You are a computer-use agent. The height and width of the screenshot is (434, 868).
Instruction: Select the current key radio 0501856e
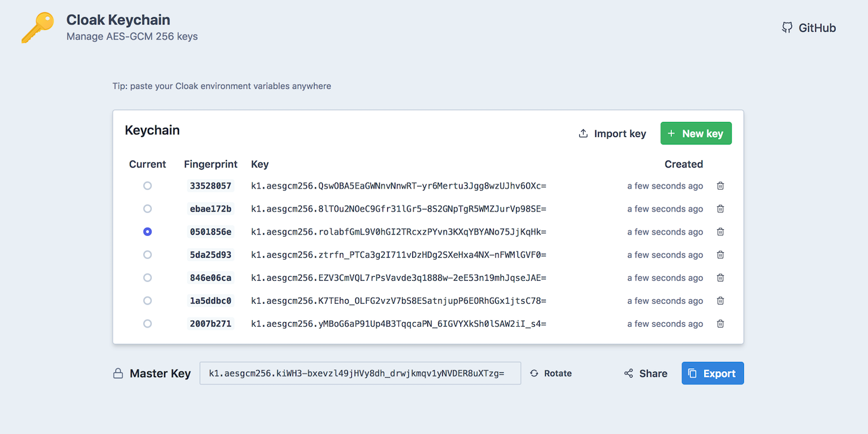[147, 232]
